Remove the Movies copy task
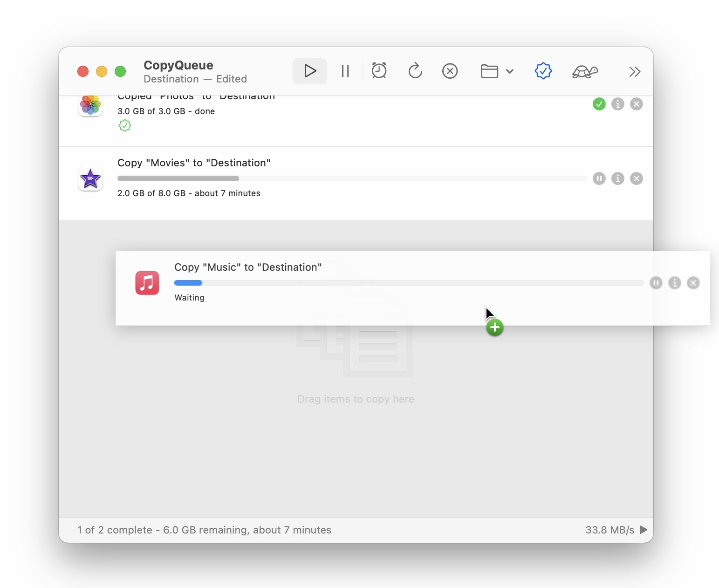This screenshot has width=719, height=588. pyautogui.click(x=637, y=178)
